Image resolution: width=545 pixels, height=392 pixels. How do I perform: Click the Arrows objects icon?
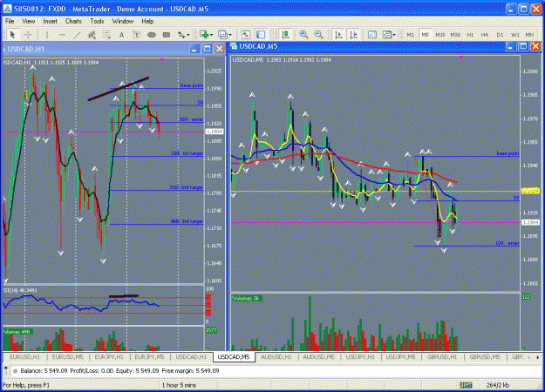point(181,35)
